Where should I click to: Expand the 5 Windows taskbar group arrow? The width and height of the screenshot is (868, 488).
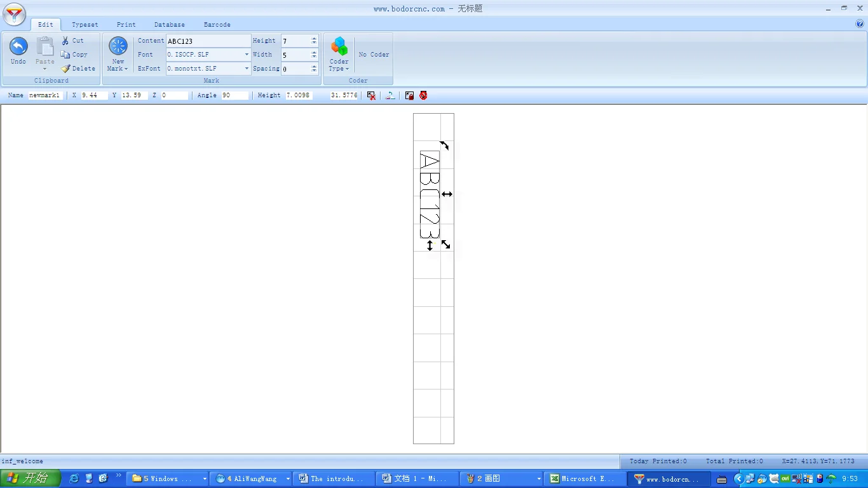tap(205, 479)
